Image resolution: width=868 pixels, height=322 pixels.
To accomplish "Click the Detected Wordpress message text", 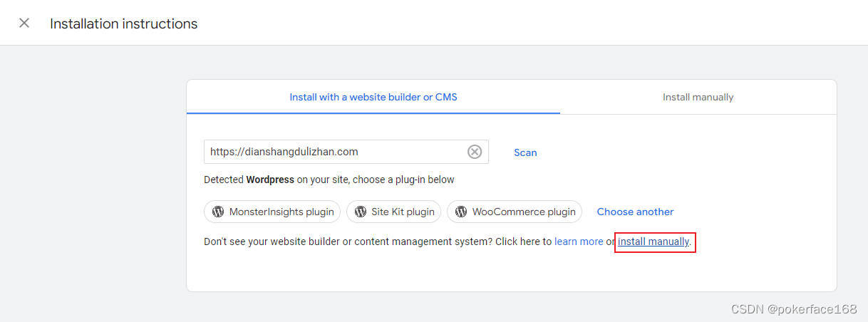I will (329, 180).
